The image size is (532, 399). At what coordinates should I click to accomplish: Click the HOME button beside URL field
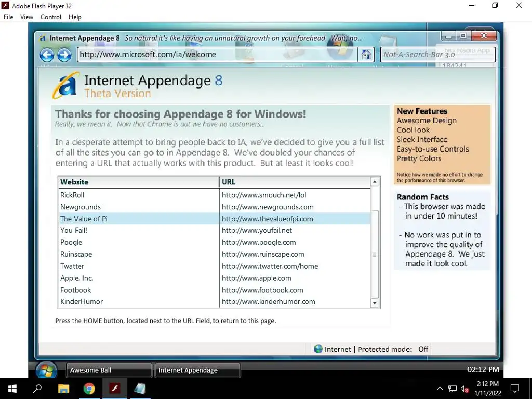366,55
